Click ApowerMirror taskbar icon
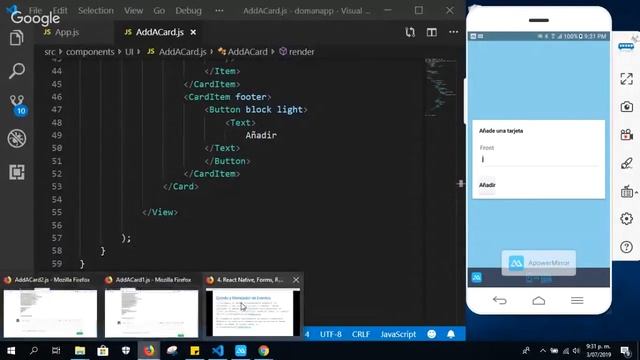This screenshot has height=360, width=640. point(240,351)
